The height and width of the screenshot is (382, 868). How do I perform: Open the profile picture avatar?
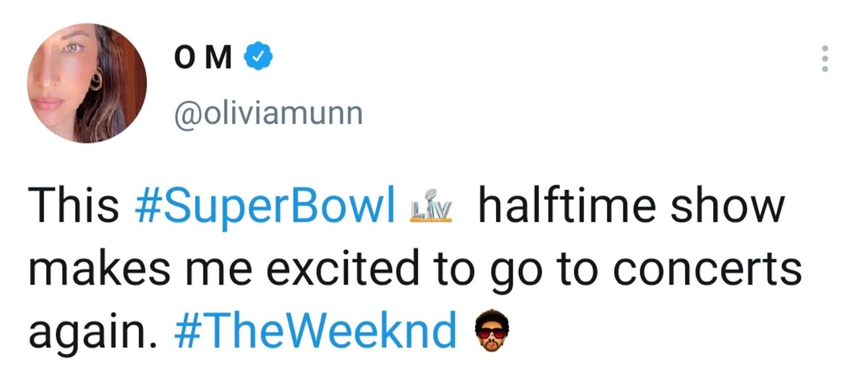(x=87, y=83)
